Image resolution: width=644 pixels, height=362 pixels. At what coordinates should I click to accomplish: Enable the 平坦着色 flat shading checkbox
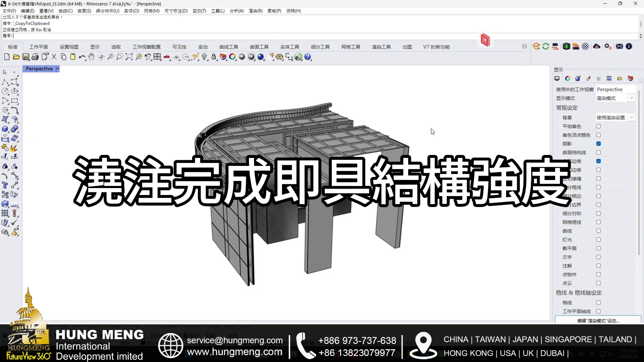click(x=598, y=126)
